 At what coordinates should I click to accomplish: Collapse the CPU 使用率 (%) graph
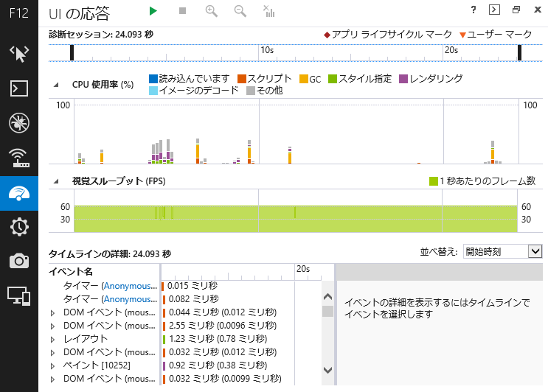coord(56,85)
